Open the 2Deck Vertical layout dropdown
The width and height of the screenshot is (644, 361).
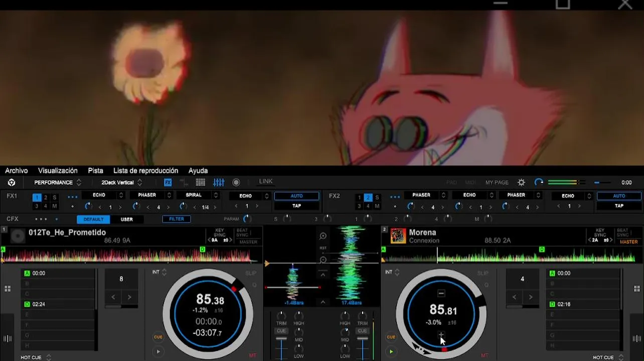pos(122,183)
